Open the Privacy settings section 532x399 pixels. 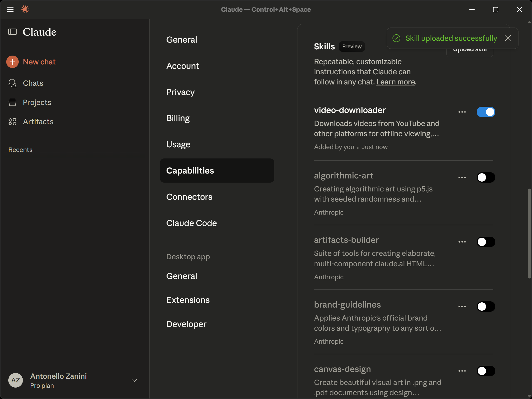[x=180, y=92]
